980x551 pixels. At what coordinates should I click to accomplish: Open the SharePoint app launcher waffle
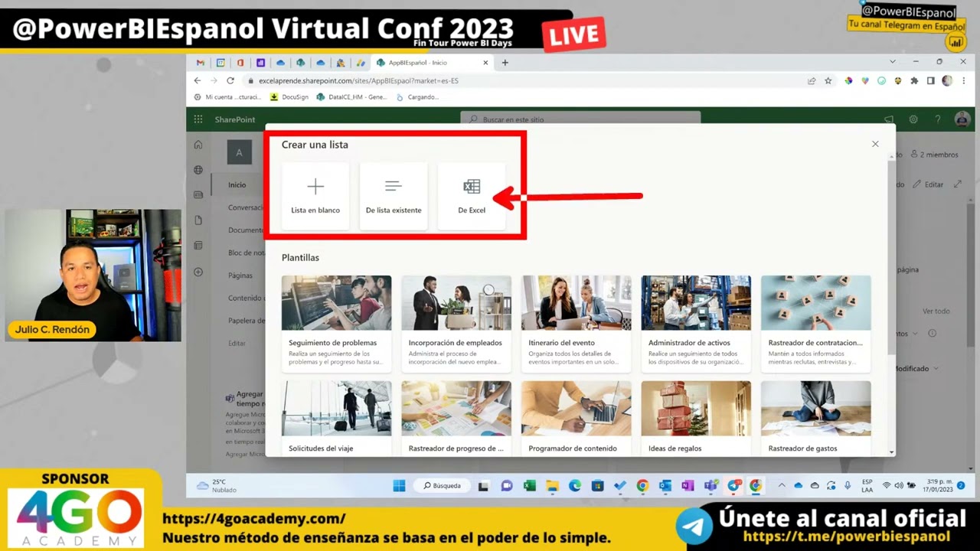click(x=198, y=119)
